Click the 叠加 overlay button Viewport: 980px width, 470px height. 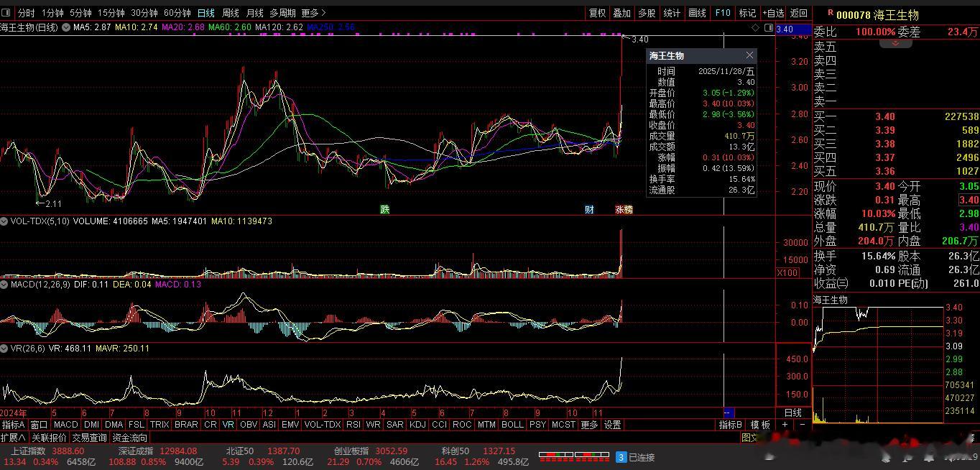[621, 13]
